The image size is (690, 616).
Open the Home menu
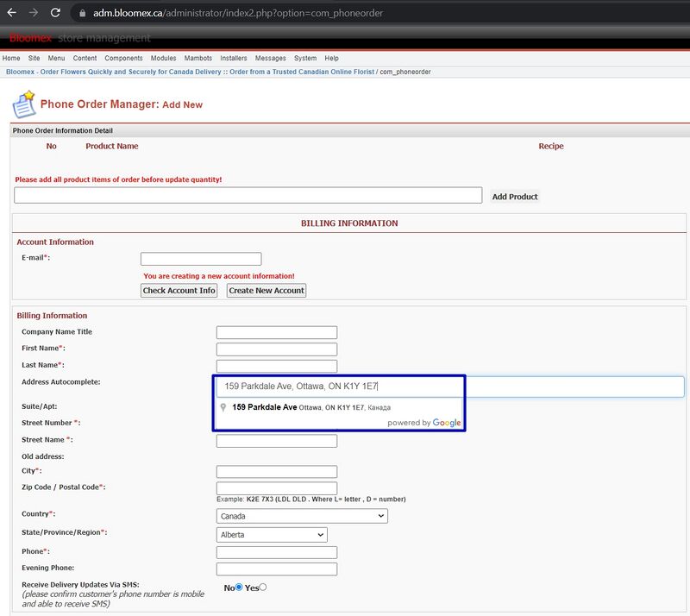pos(11,58)
